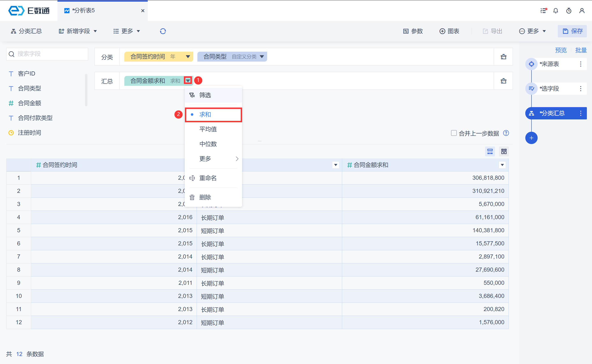Image resolution: width=592 pixels, height=364 pixels.
Task: Choose 重命名 from the context menu
Action: coord(208,178)
